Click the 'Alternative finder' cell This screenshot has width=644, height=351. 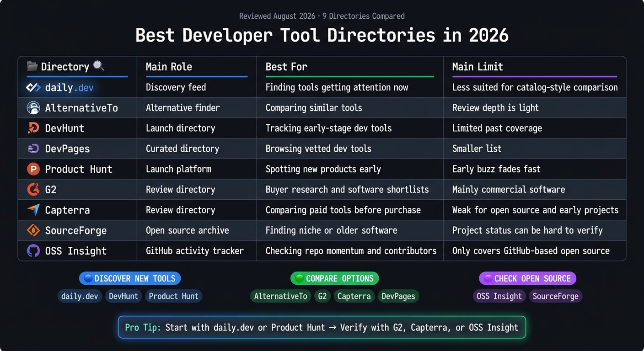182,108
